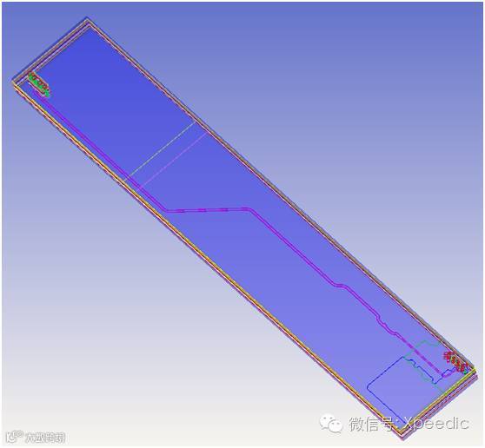485x448 pixels.
Task: Click the yellow board edge on lower side
Action: pos(216,263)
